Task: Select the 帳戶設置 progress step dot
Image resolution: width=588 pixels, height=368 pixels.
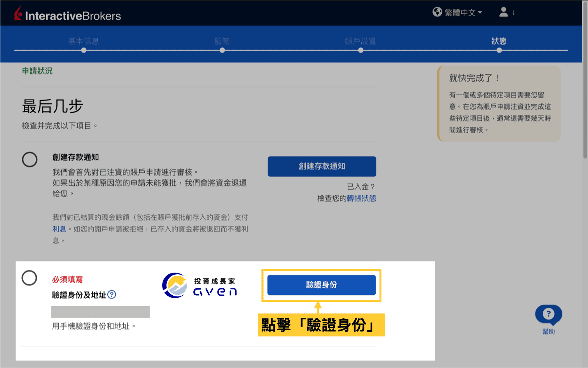Action: point(360,50)
